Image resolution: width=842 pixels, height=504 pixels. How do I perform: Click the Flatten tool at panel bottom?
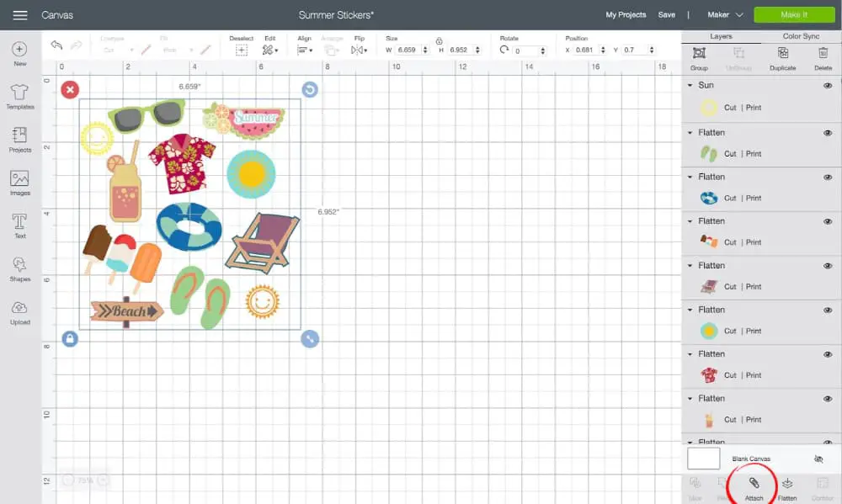[787, 489]
